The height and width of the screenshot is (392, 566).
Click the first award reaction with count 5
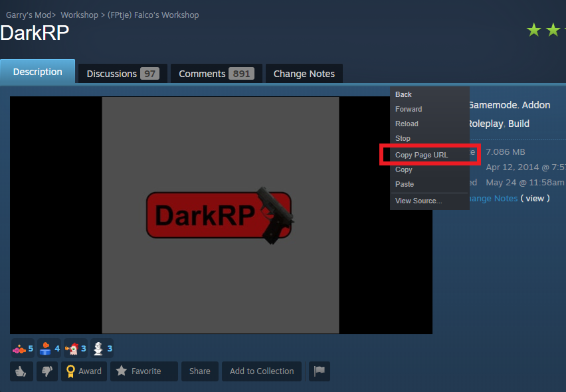coord(23,348)
